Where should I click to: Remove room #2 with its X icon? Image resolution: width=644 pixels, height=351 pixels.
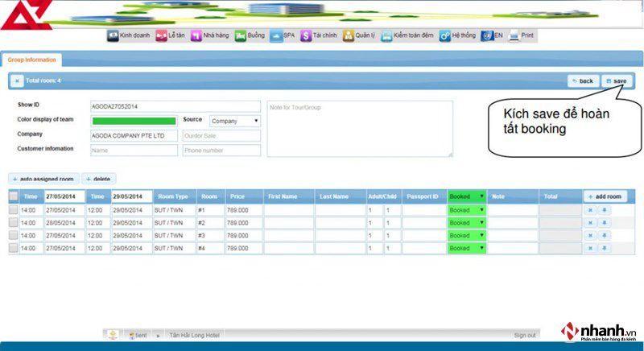click(590, 223)
